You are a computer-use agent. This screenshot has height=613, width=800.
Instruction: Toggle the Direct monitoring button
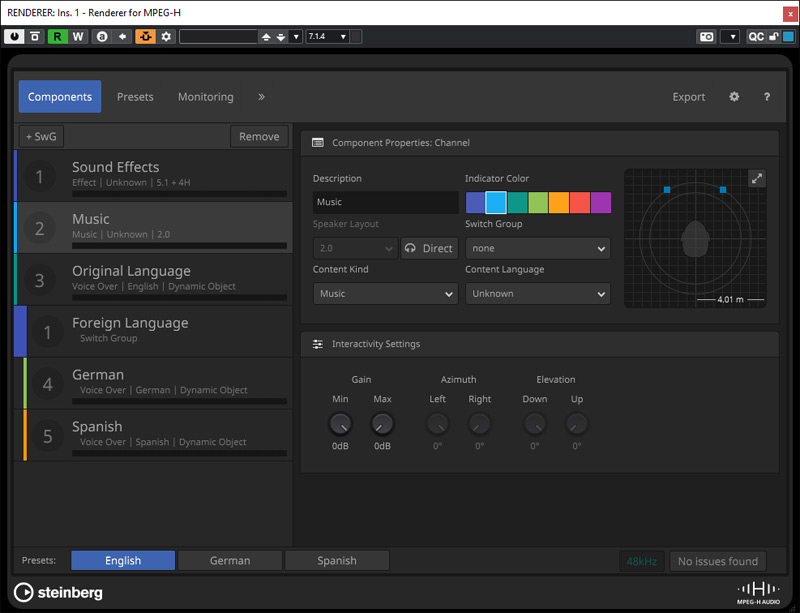tap(429, 247)
